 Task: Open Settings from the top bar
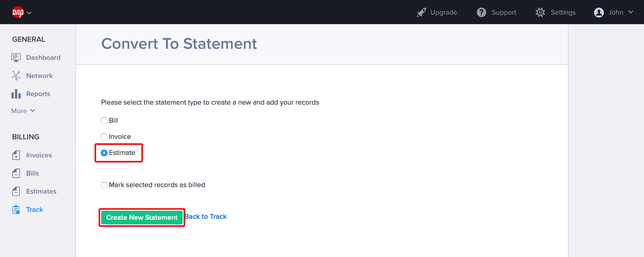[x=555, y=12]
